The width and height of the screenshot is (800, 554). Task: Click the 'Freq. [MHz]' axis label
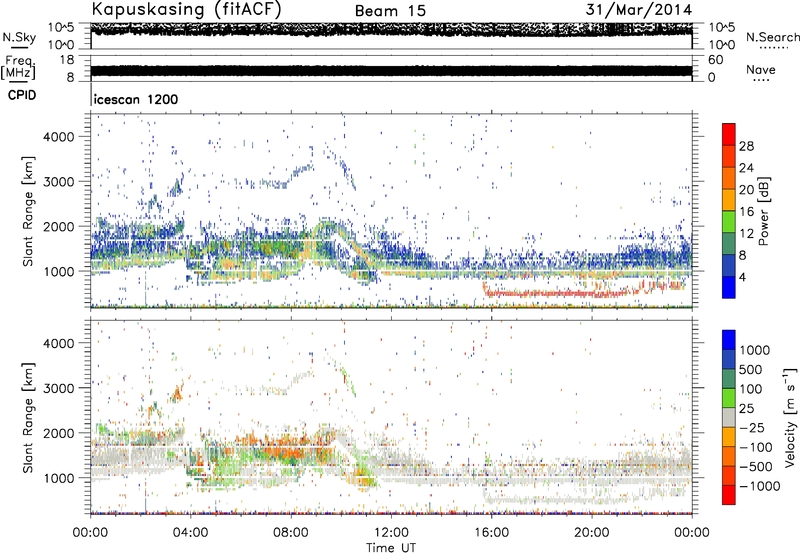coord(19,68)
